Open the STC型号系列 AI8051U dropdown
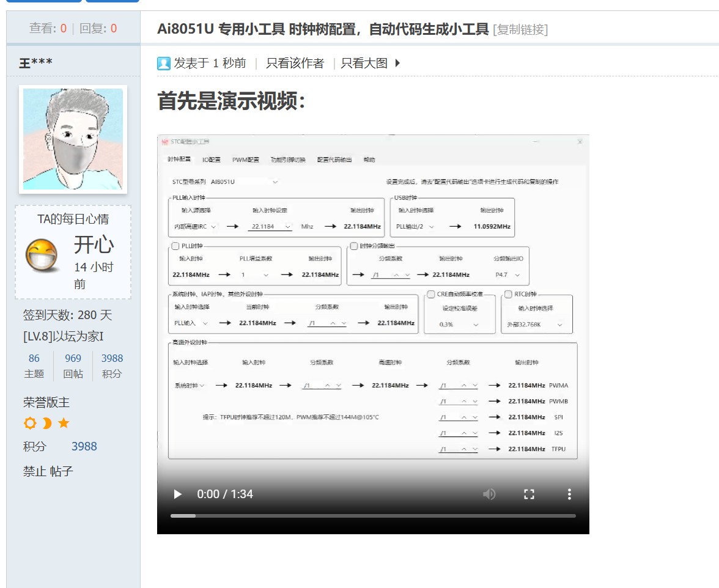The width and height of the screenshot is (719, 588). [x=244, y=182]
